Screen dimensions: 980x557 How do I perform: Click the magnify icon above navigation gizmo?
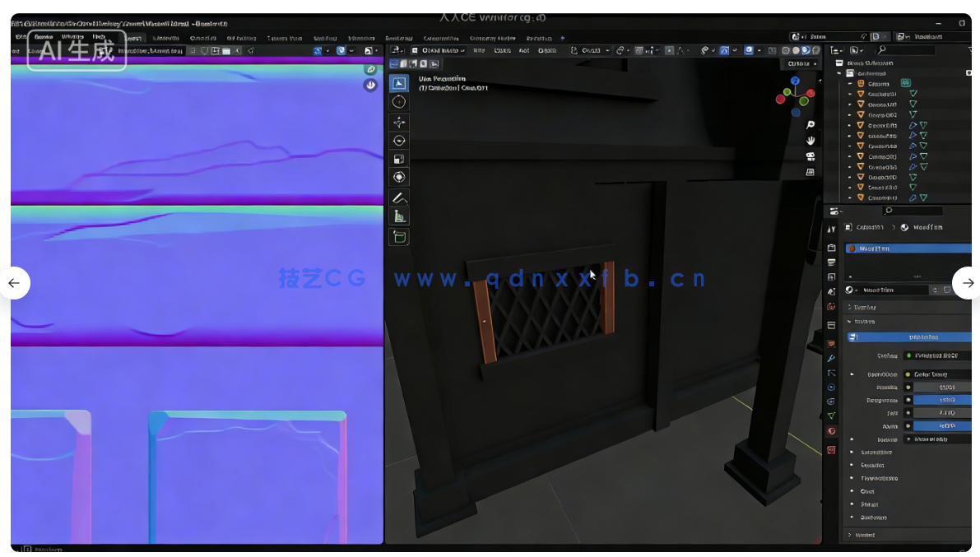[x=811, y=125]
